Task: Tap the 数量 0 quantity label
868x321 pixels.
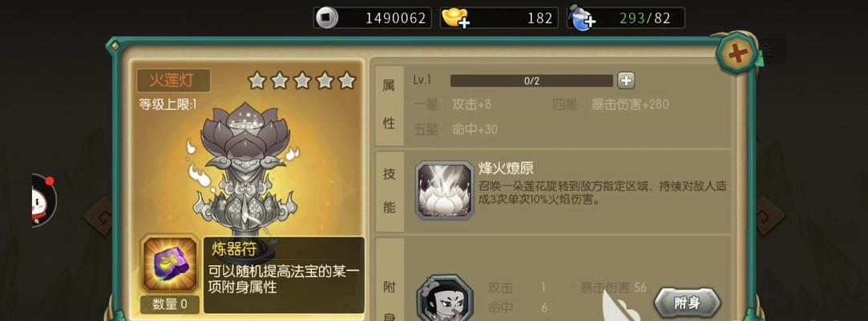Action: tap(169, 304)
